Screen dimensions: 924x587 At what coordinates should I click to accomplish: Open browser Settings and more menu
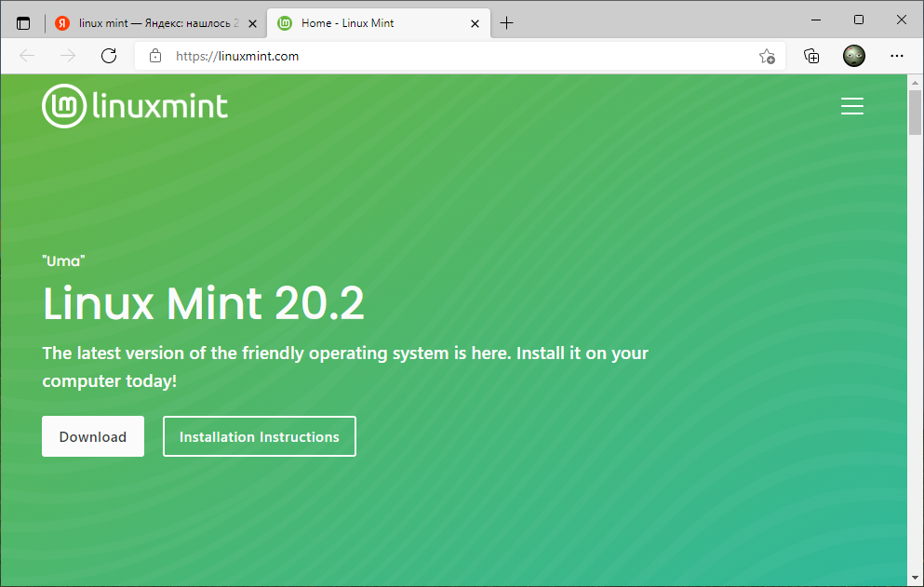tap(897, 56)
